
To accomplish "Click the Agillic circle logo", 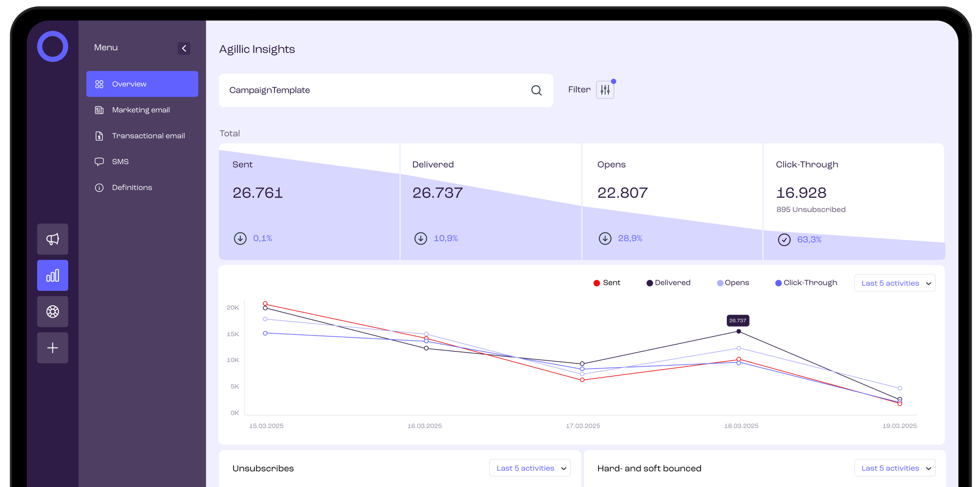I will tap(53, 46).
